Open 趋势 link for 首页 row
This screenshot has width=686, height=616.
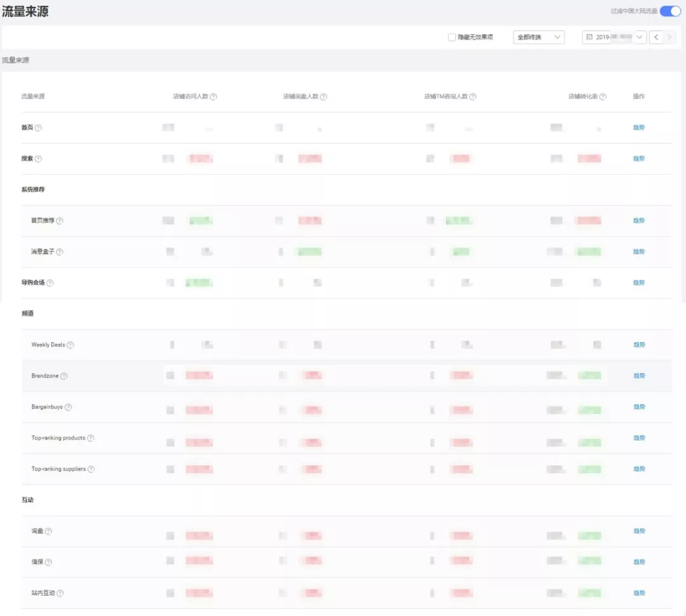tap(638, 128)
